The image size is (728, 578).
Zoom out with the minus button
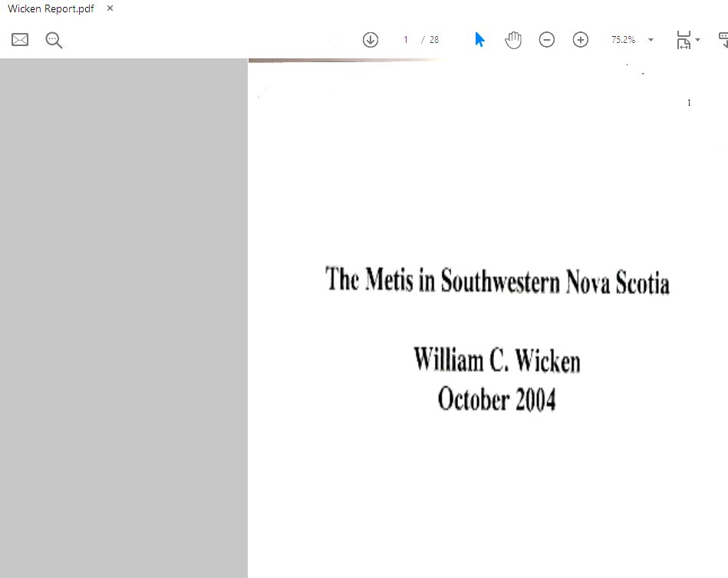tap(546, 40)
